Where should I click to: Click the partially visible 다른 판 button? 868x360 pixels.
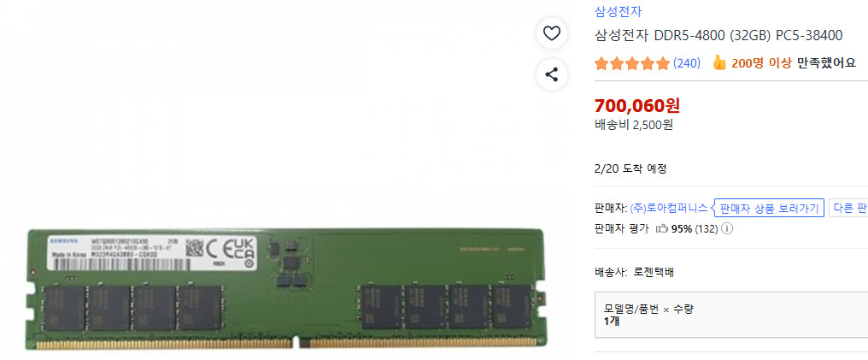[848, 209]
